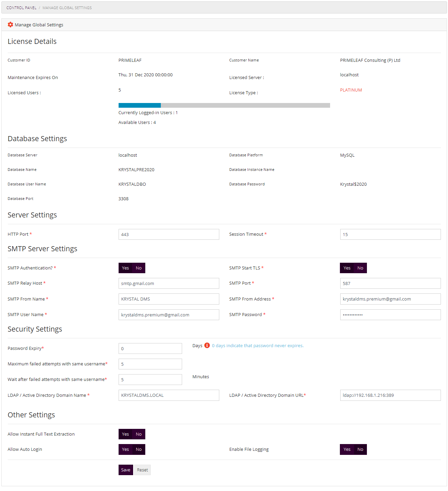
Task: Focus the HTTP Port field
Action: [169, 234]
